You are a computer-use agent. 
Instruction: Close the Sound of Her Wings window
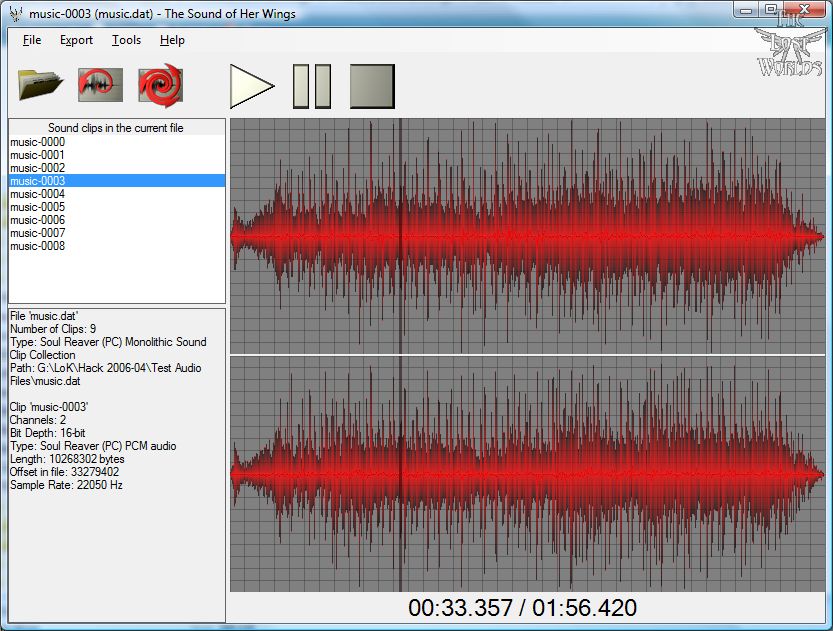pyautogui.click(x=804, y=10)
